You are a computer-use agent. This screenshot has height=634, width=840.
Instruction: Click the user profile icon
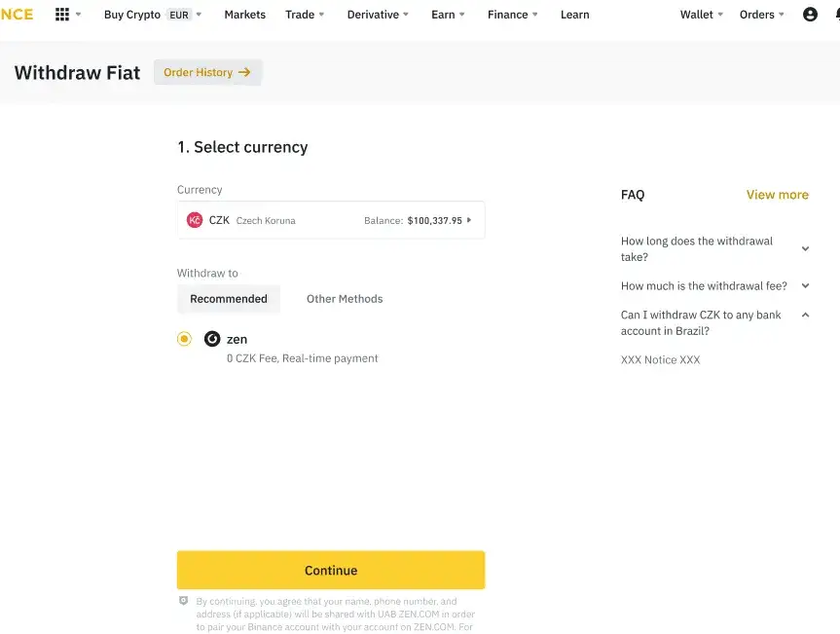point(811,14)
